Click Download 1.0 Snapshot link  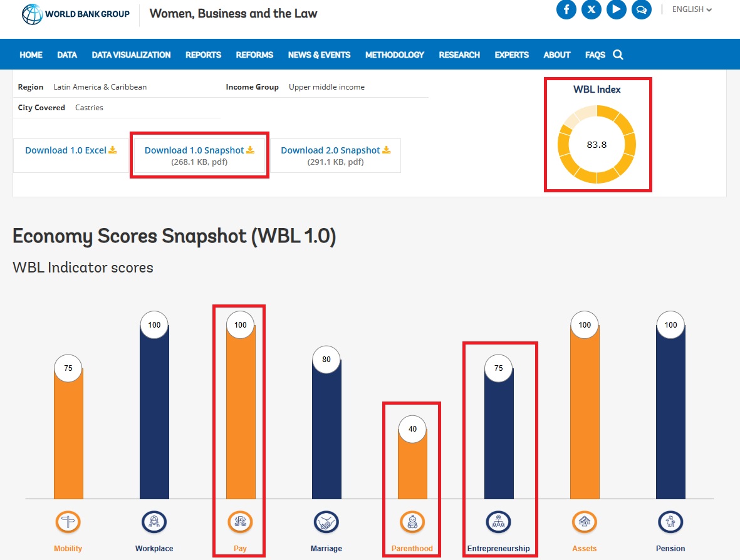click(199, 150)
